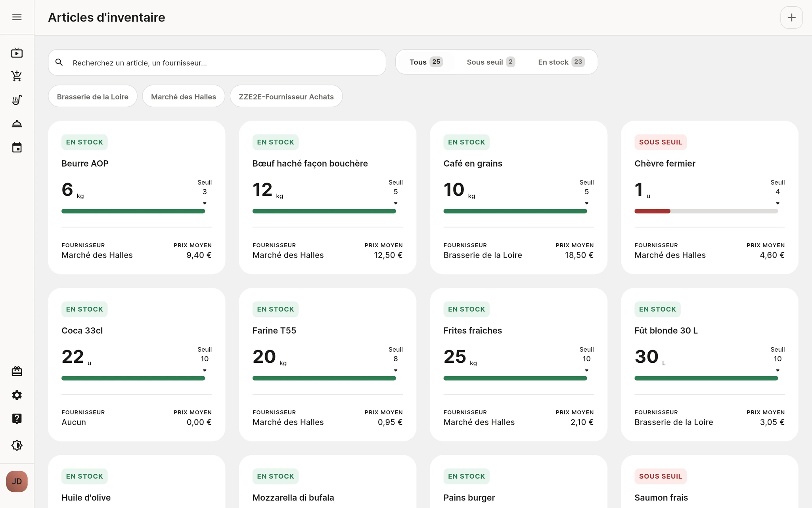Open the hamburger navigation menu
This screenshot has height=508, width=812.
click(x=17, y=17)
